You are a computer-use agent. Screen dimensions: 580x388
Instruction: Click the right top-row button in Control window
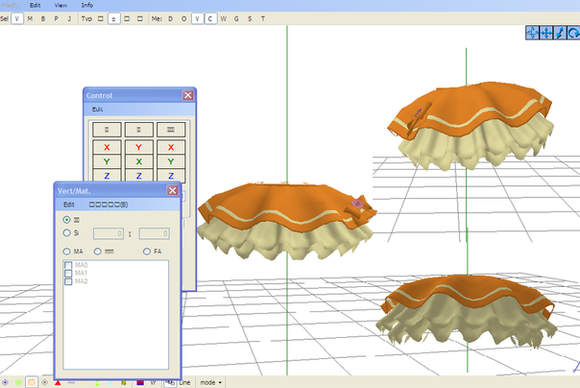[x=171, y=129]
